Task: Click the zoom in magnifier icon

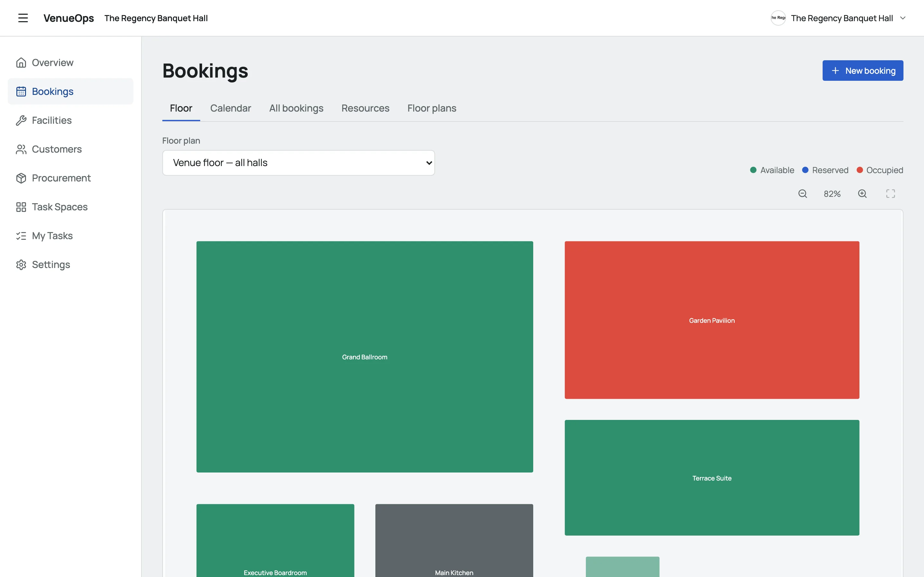Action: (862, 194)
